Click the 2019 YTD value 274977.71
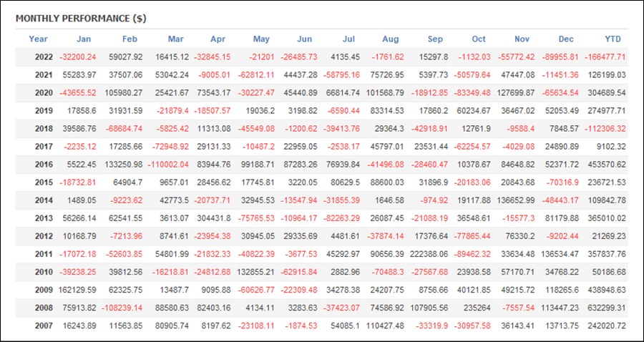The image size is (644, 342). click(x=607, y=111)
